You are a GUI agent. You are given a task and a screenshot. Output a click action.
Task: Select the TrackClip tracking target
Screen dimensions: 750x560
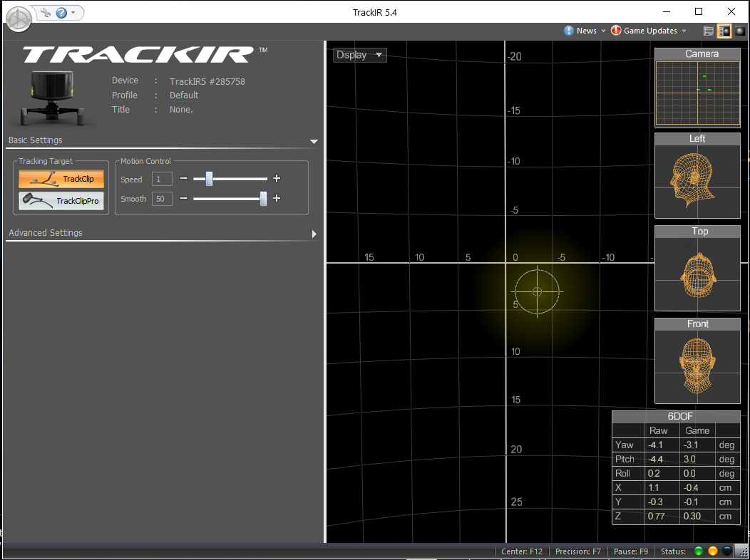coord(61,179)
